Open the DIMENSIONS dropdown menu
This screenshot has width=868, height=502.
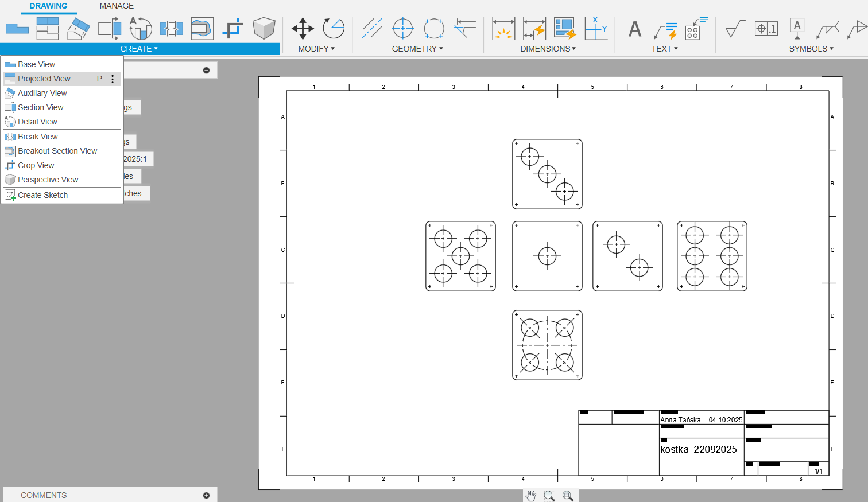coord(548,49)
